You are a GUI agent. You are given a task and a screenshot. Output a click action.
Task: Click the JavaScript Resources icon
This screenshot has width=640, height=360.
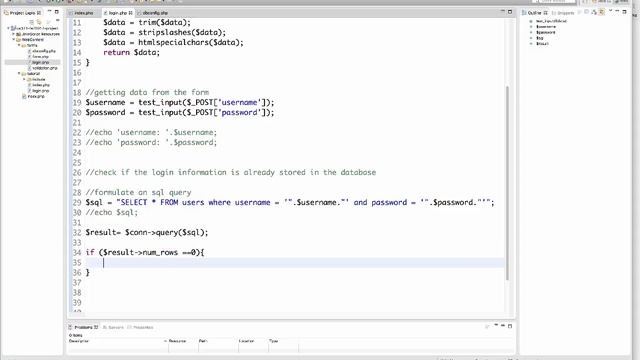click(x=18, y=34)
